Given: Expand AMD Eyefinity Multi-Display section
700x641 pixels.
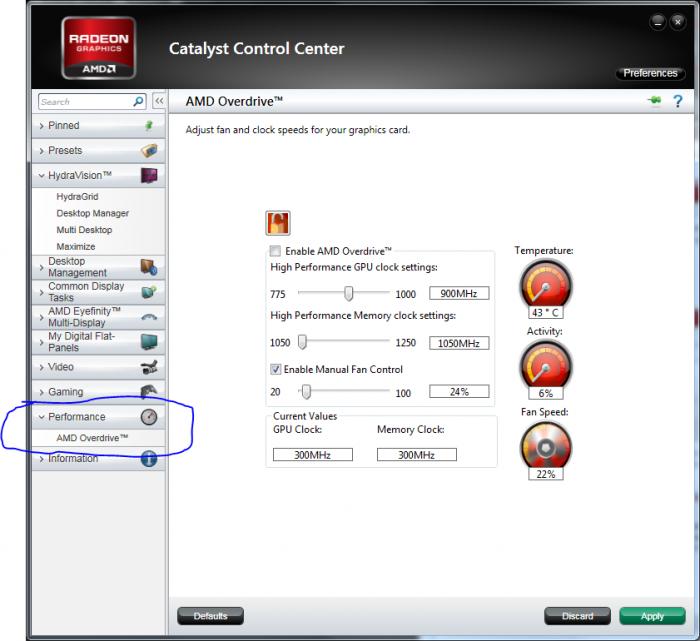Looking at the screenshot, I should pyautogui.click(x=98, y=317).
